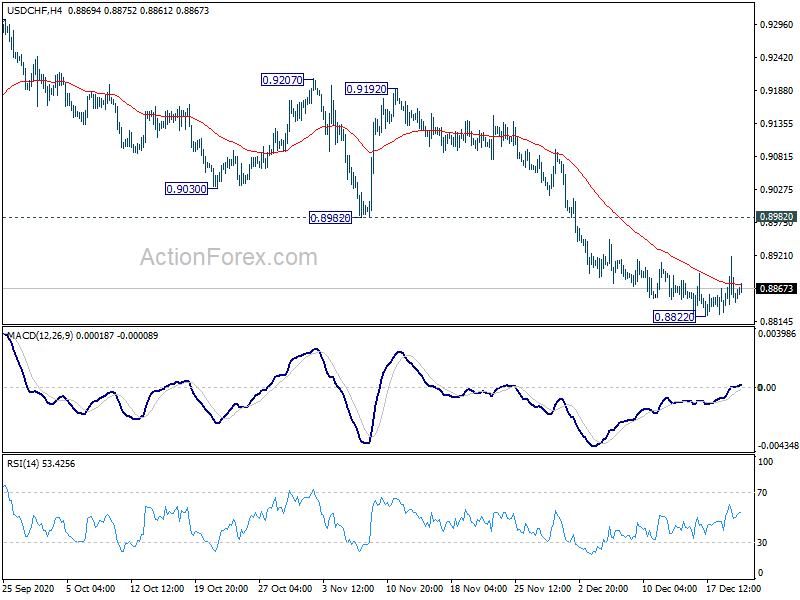800x600 pixels.
Task: Click the 19 Oct 20:00 time label
Action: [x=221, y=588]
